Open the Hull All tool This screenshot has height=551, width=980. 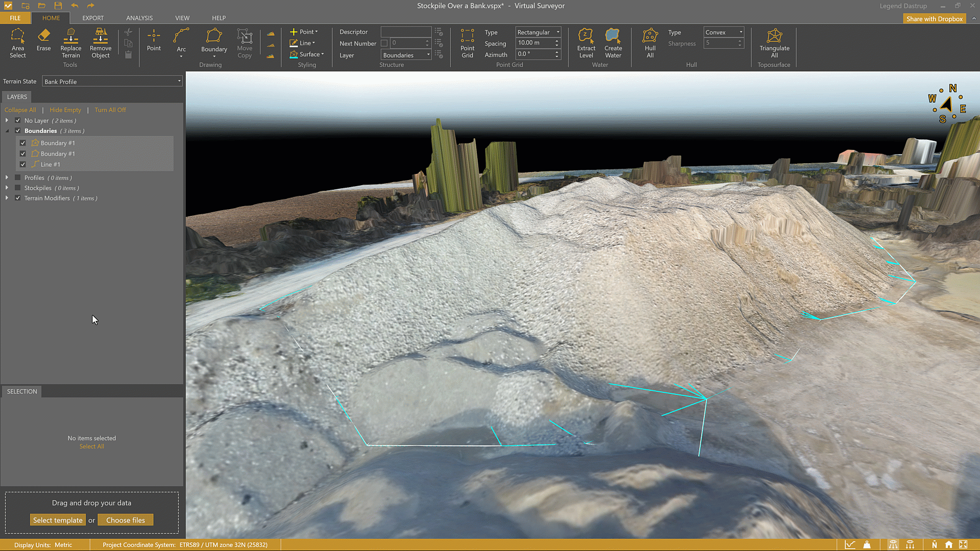tap(650, 43)
